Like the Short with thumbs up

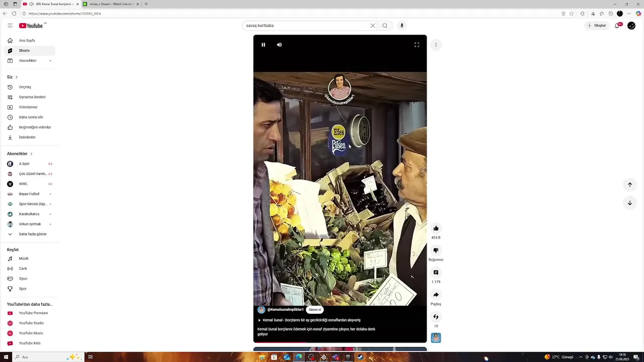[436, 228]
